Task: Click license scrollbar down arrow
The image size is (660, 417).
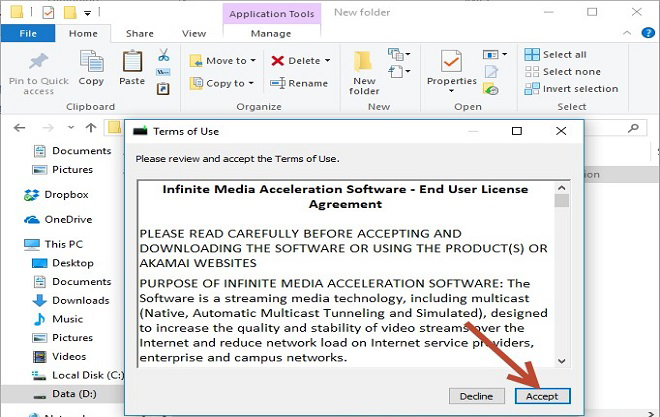Action: point(562,361)
